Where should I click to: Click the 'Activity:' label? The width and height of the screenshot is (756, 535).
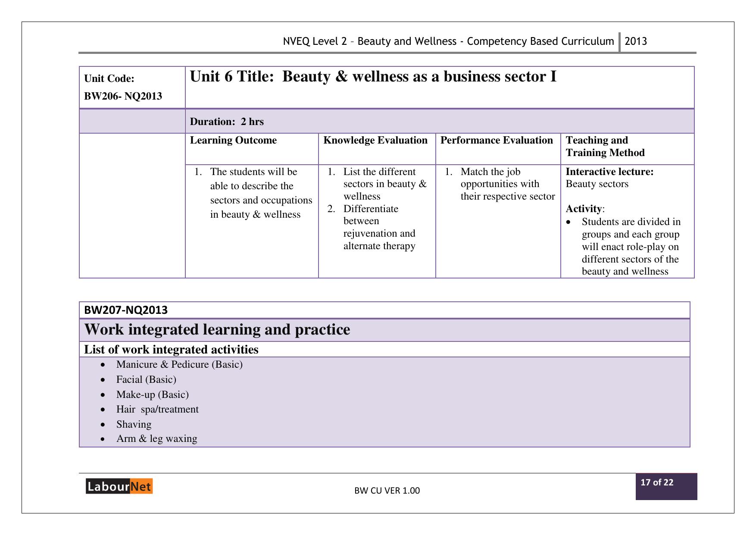[x=585, y=209]
